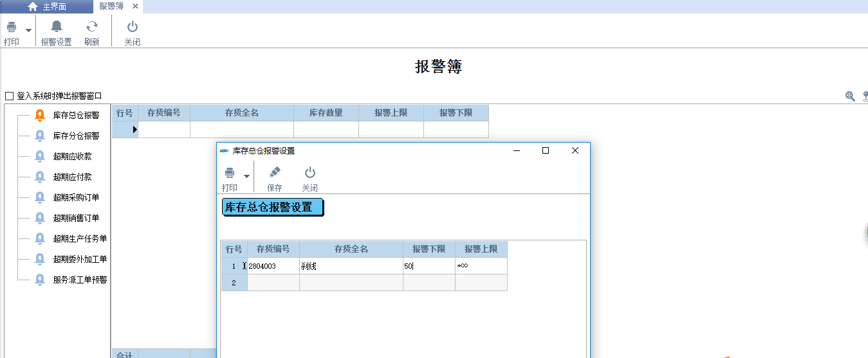This screenshot has height=358, width=868.
Task: Open 超期应收款 alarm category
Action: click(x=72, y=156)
